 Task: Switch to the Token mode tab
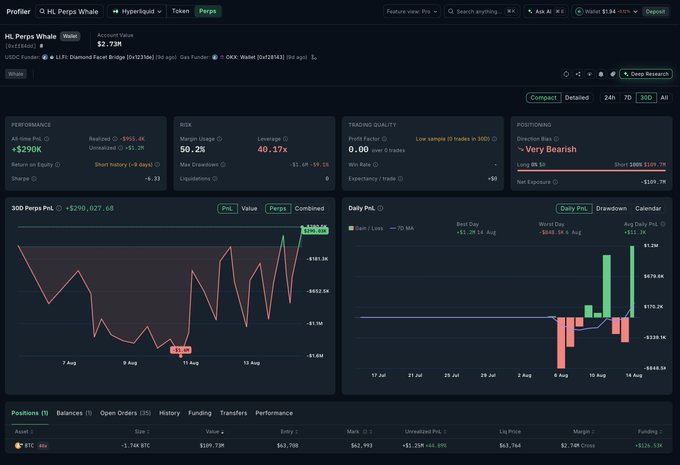click(180, 11)
